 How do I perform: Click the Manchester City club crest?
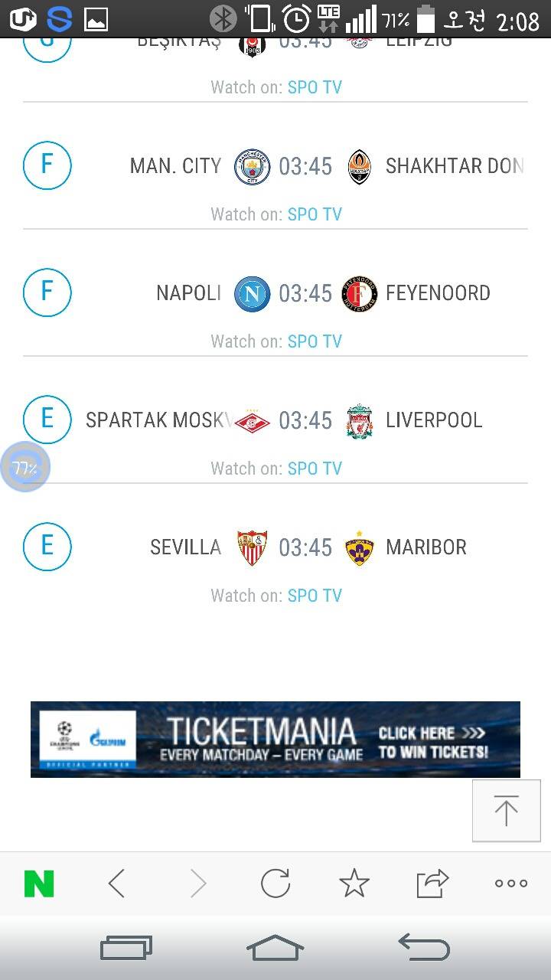(x=252, y=166)
